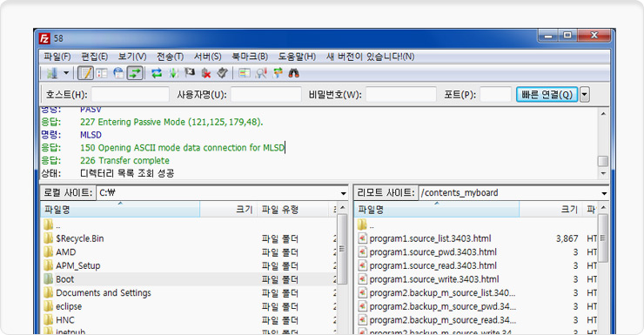The height and width of the screenshot is (335, 644).
Task: Select the Boot folder icon
Action: point(49,278)
